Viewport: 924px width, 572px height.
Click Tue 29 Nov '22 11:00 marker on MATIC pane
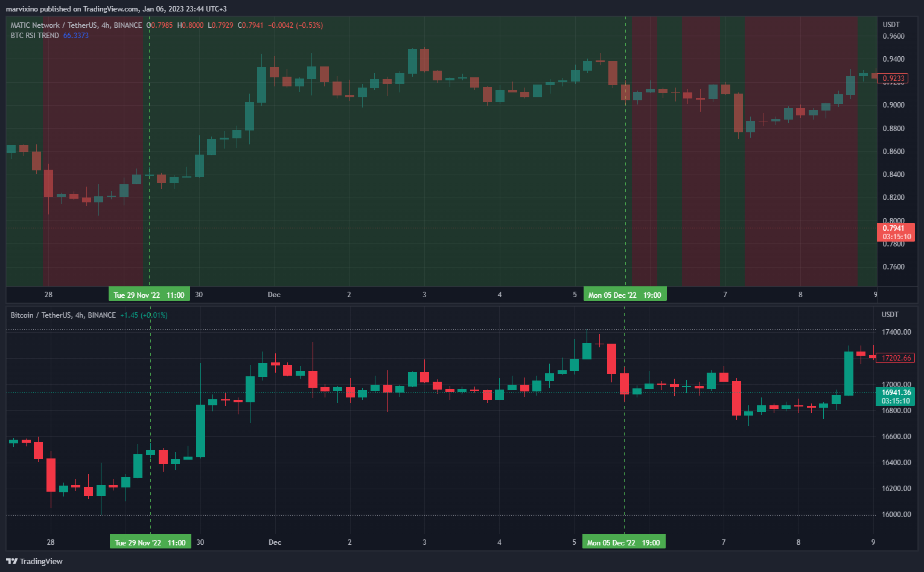click(x=149, y=295)
